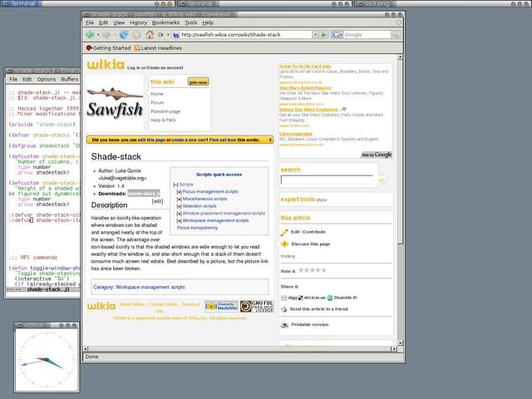This screenshot has width=532, height=399.
Task: Open the Help & FAQ link
Action: coord(163,120)
